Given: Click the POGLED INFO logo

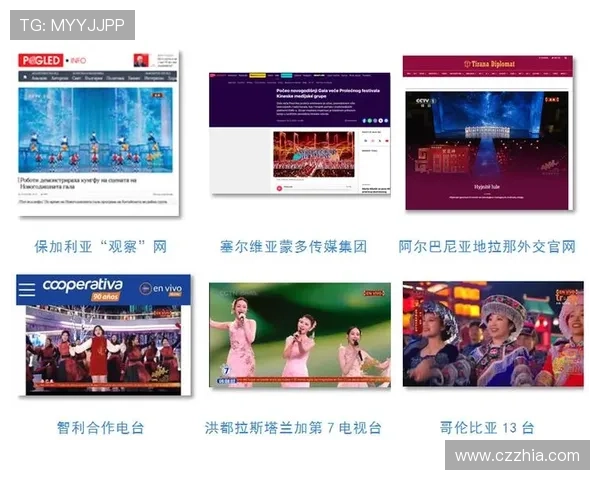Looking at the screenshot, I should tap(52, 60).
